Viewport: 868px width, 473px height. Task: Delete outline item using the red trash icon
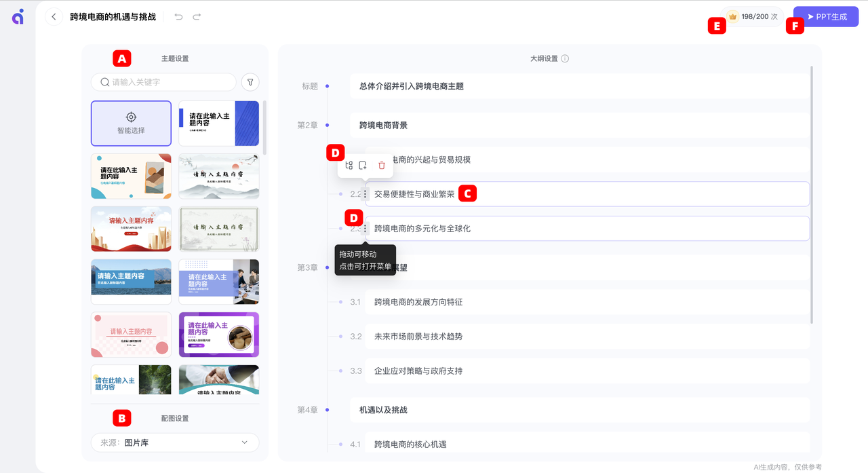coord(380,165)
